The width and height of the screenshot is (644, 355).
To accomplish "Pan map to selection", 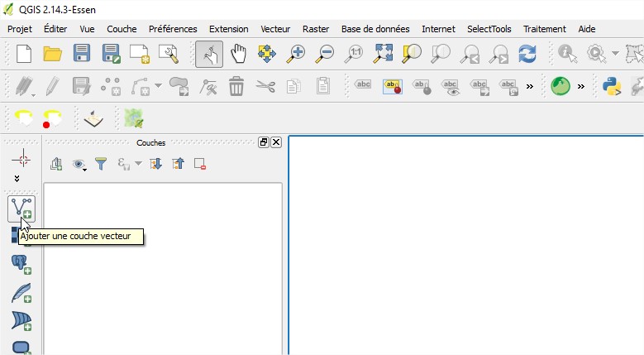I will [x=266, y=54].
